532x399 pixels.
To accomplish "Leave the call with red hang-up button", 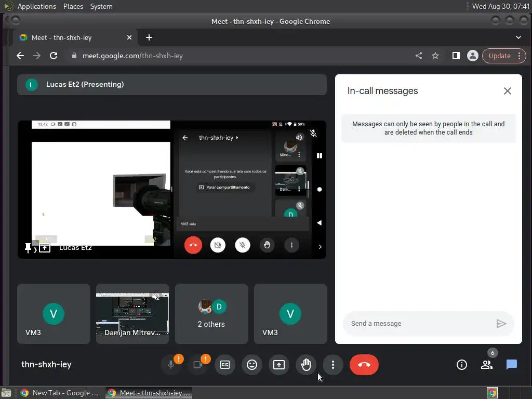I will [364, 365].
